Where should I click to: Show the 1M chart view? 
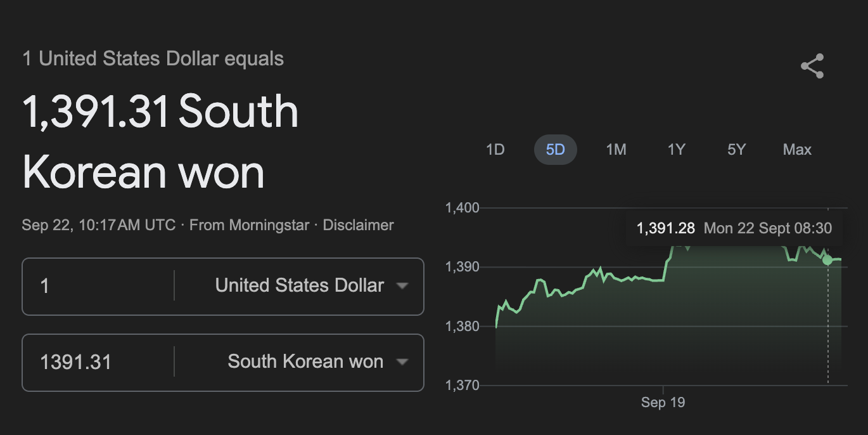point(616,150)
